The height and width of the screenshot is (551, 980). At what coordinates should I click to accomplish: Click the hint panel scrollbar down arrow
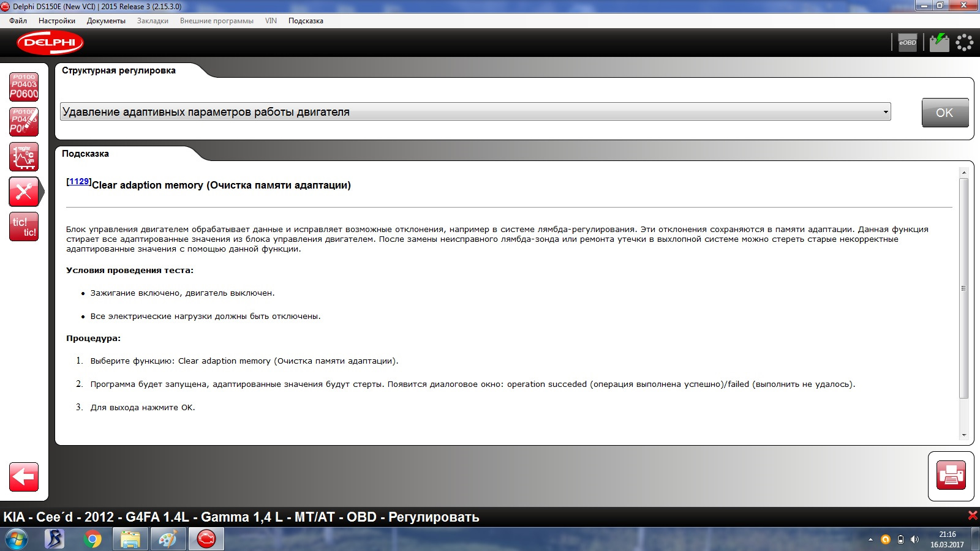tap(964, 435)
